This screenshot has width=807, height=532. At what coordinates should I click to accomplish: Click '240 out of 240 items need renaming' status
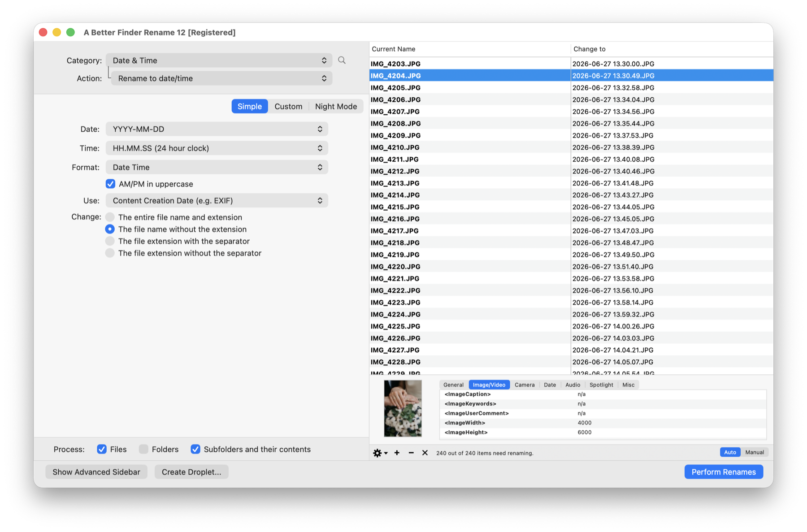click(485, 453)
